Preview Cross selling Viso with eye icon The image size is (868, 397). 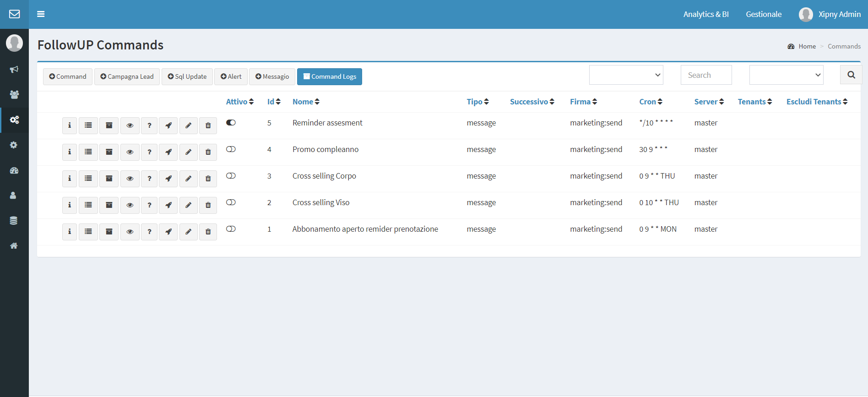pyautogui.click(x=130, y=205)
